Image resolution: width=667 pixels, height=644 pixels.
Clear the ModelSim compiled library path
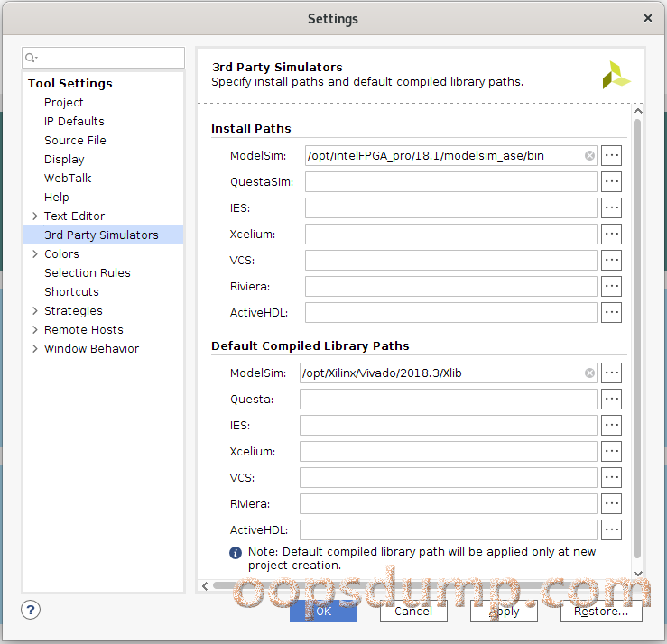pyautogui.click(x=589, y=373)
